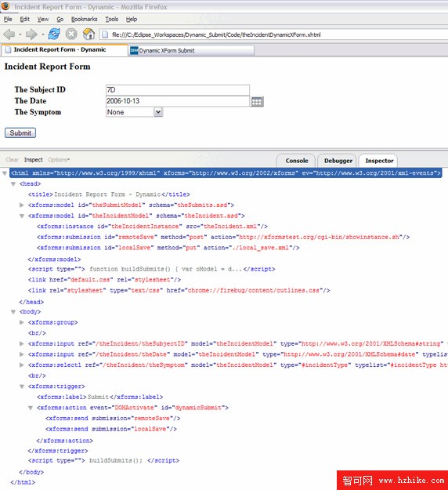This screenshot has height=490, width=448.
Task: Collapse the xforms:action dynamicSubmit node
Action: coord(31,408)
